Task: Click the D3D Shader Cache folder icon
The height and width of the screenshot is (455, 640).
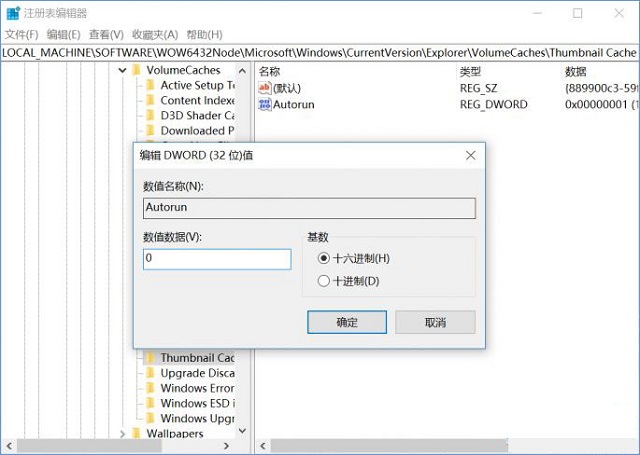Action: (151, 115)
